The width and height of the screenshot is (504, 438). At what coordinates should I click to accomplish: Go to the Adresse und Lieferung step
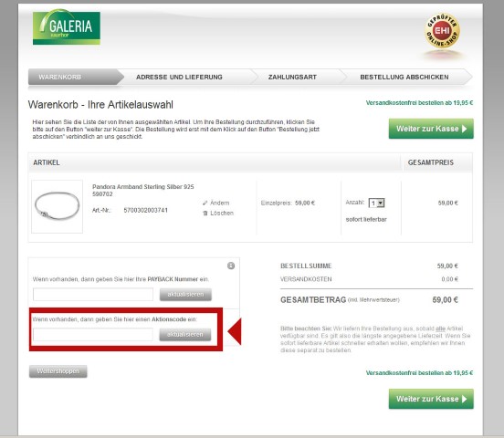tap(179, 78)
